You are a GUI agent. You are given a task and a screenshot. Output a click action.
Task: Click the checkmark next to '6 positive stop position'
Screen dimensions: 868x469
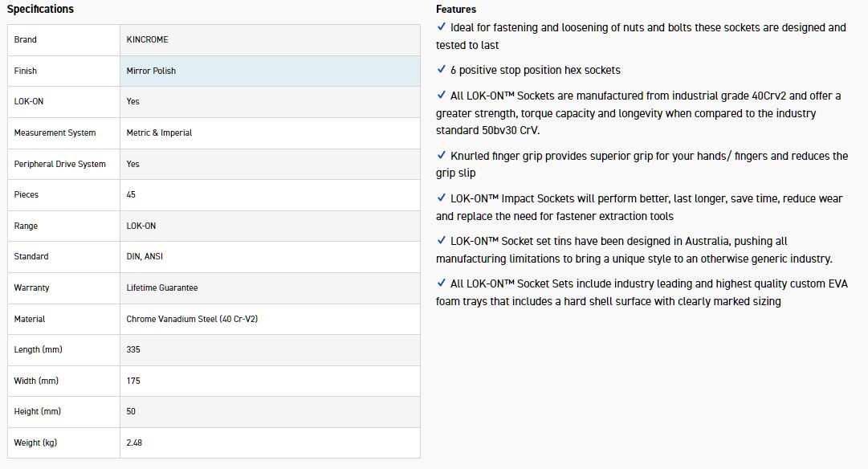tap(441, 70)
